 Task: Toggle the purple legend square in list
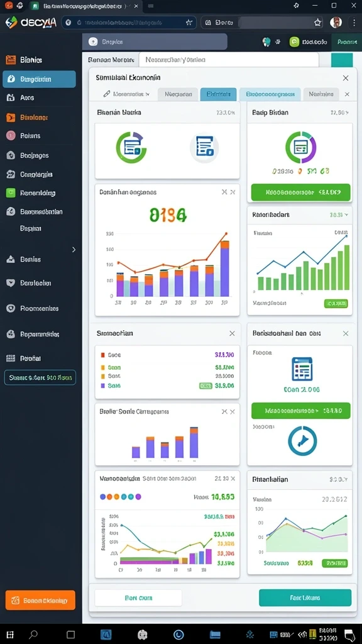pyautogui.click(x=102, y=386)
